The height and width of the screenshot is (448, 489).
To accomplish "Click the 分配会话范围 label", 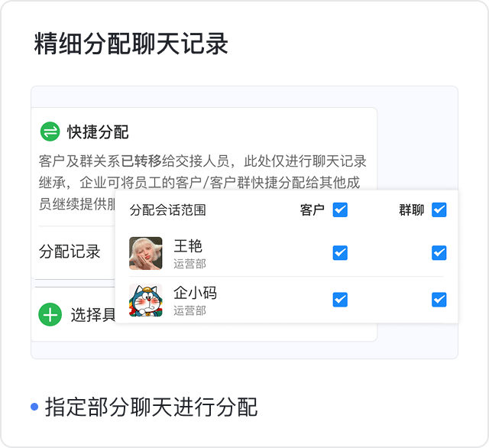I will click(167, 210).
